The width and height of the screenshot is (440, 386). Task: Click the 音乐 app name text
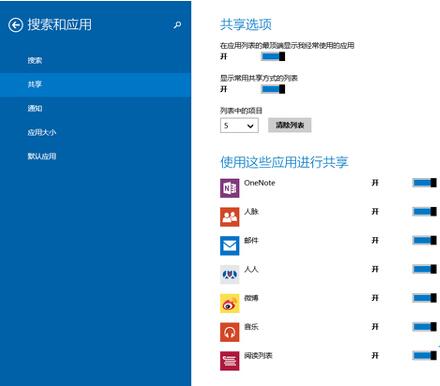251,327
